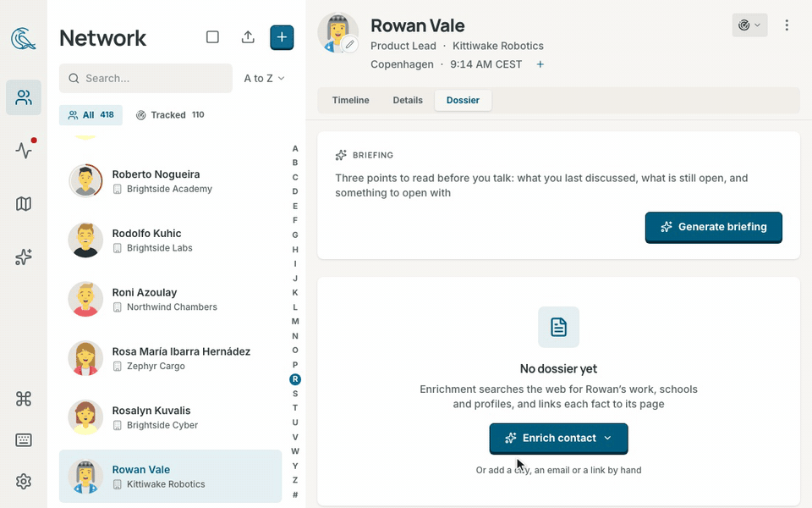Focus the Search contacts field
Image resolution: width=812 pixels, height=508 pixels.
click(145, 78)
